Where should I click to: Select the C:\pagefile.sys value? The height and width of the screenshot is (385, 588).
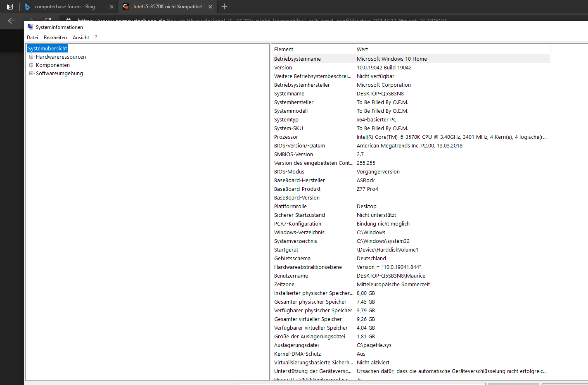(x=374, y=345)
